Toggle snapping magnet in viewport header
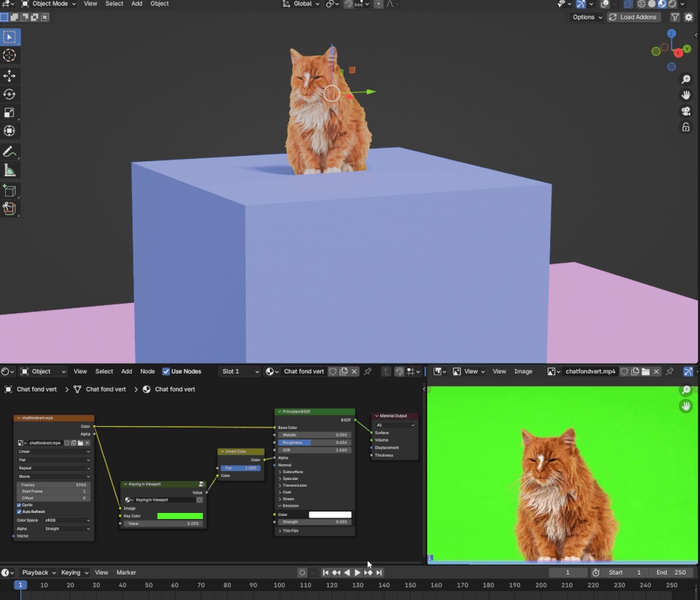 pyautogui.click(x=349, y=4)
